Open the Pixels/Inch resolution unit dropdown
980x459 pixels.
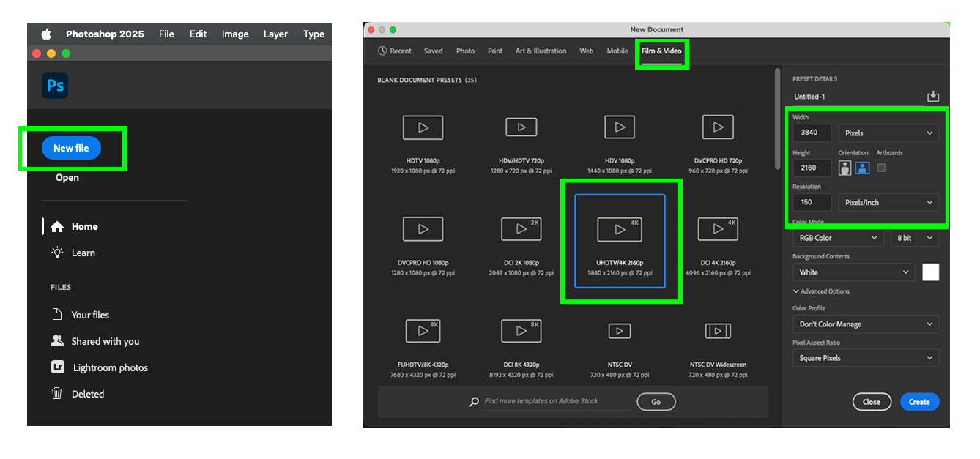click(888, 202)
